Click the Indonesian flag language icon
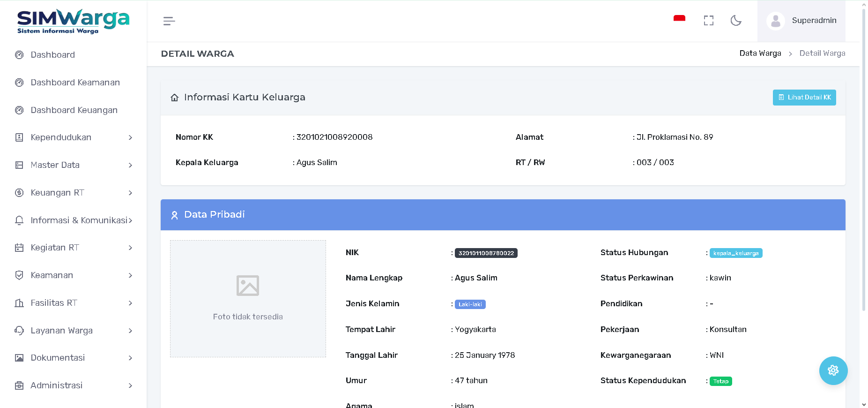The image size is (868, 408). point(679,19)
